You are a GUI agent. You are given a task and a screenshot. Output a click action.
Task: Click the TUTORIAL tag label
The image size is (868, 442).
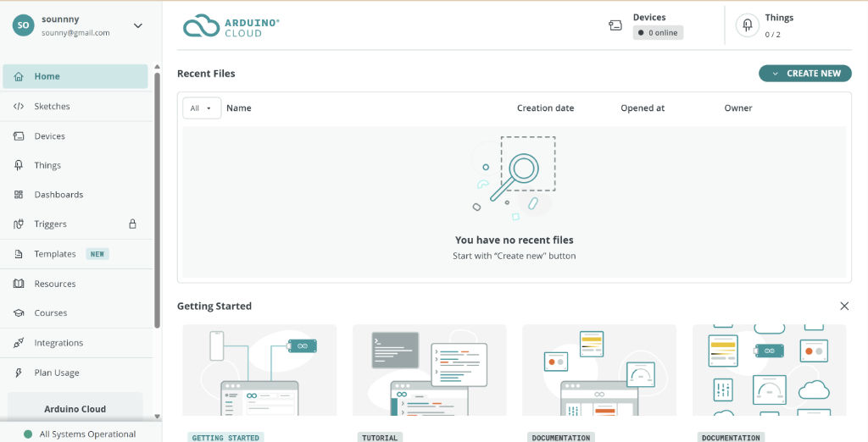tap(380, 438)
